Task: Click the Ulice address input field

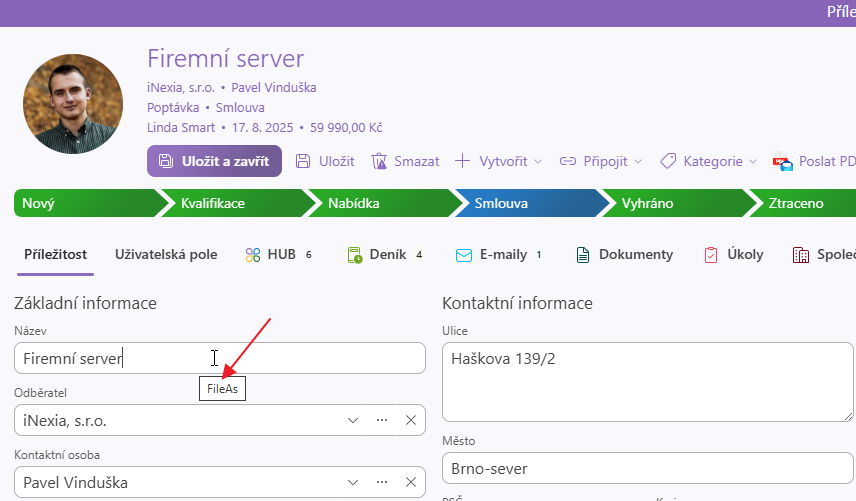Action: [647, 381]
